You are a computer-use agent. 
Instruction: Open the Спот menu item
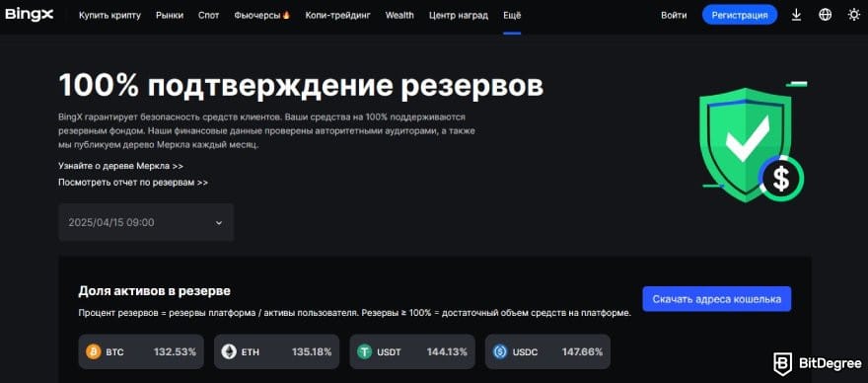209,16
